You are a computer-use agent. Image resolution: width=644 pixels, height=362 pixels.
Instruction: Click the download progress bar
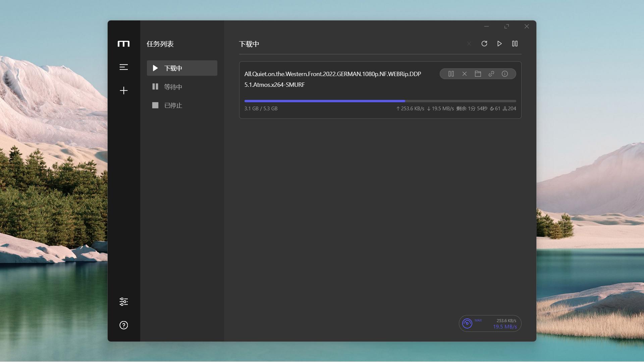(380, 101)
